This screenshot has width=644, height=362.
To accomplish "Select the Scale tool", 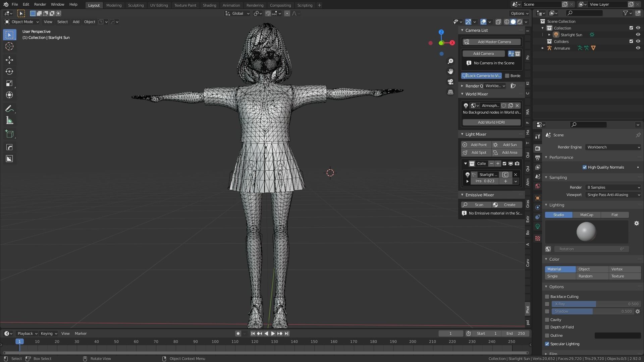I will coord(9,83).
